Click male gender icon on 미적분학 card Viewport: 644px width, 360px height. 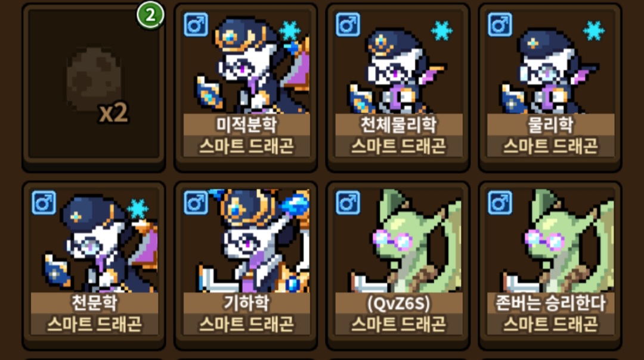pos(196,24)
